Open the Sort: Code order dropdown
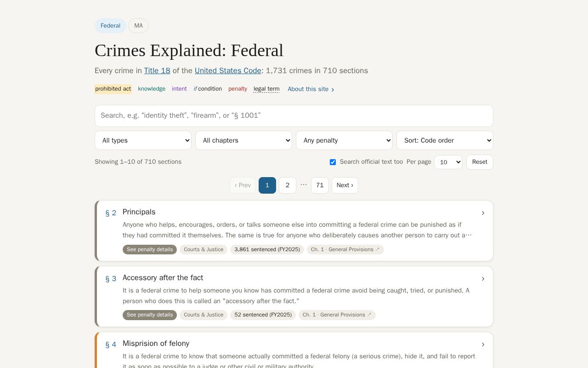This screenshot has width=588, height=368. [x=445, y=140]
